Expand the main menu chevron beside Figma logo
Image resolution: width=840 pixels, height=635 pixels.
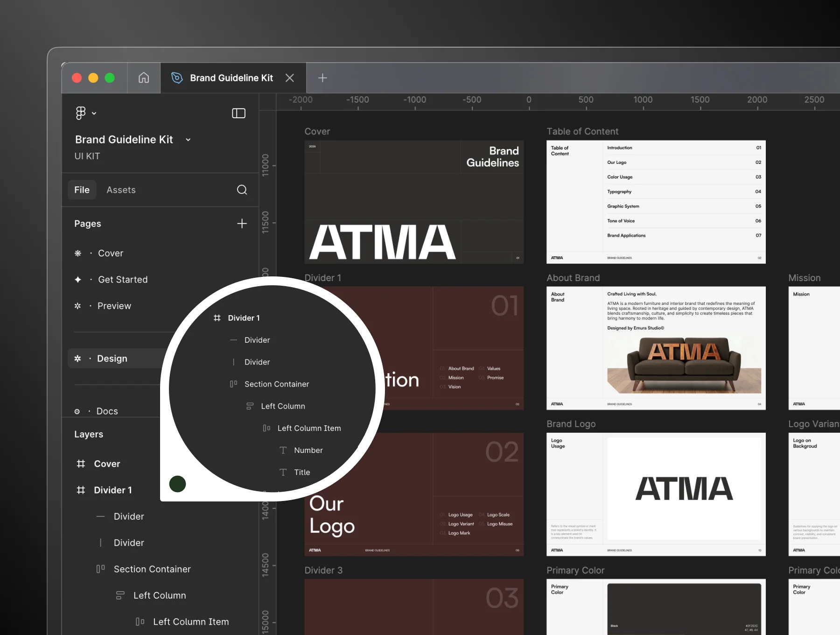(94, 113)
